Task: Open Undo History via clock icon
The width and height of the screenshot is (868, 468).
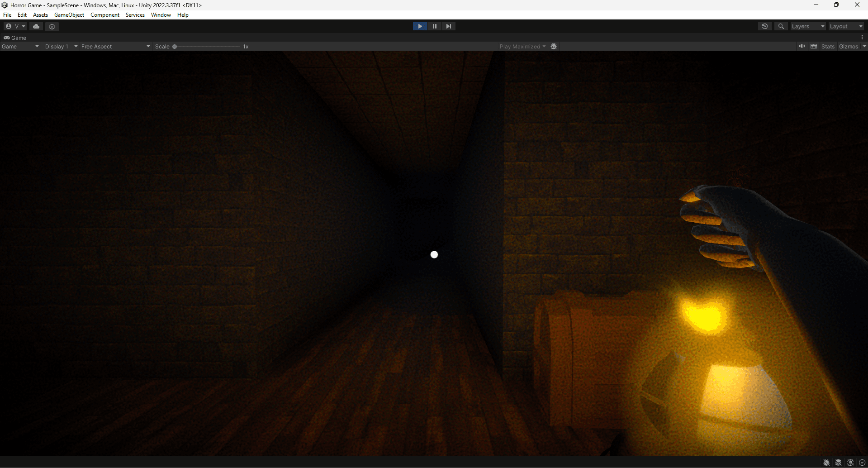Action: coord(765,26)
